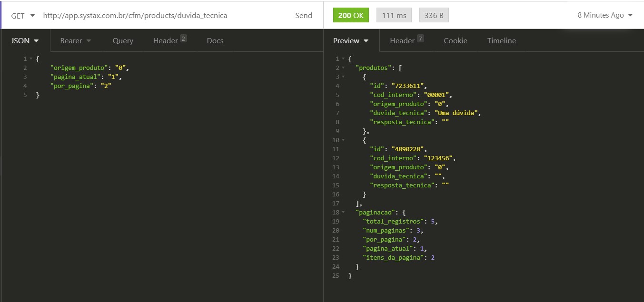The width and height of the screenshot is (644, 302).
Task: Open the Cookie tab
Action: [x=456, y=41]
